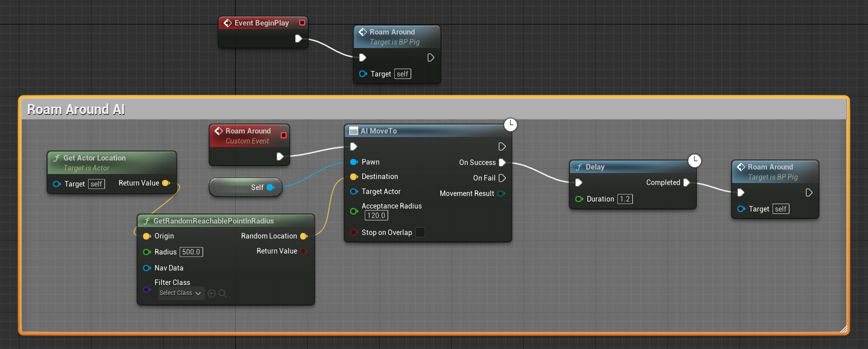Enable the Stop on Overlap checkbox
Image resolution: width=868 pixels, height=349 pixels.
(x=420, y=232)
